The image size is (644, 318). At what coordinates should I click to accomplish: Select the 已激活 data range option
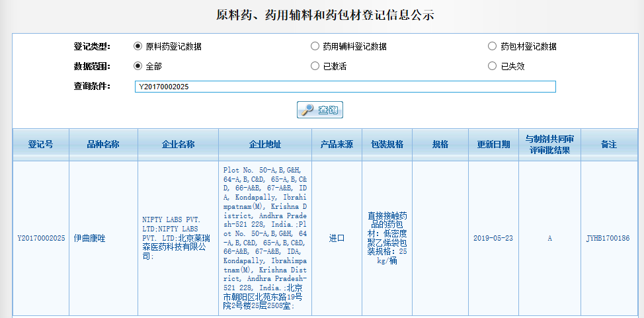coord(315,65)
